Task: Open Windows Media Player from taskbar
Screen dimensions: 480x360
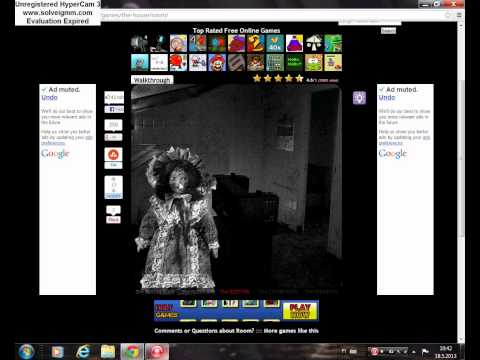Action: [x=57, y=352]
